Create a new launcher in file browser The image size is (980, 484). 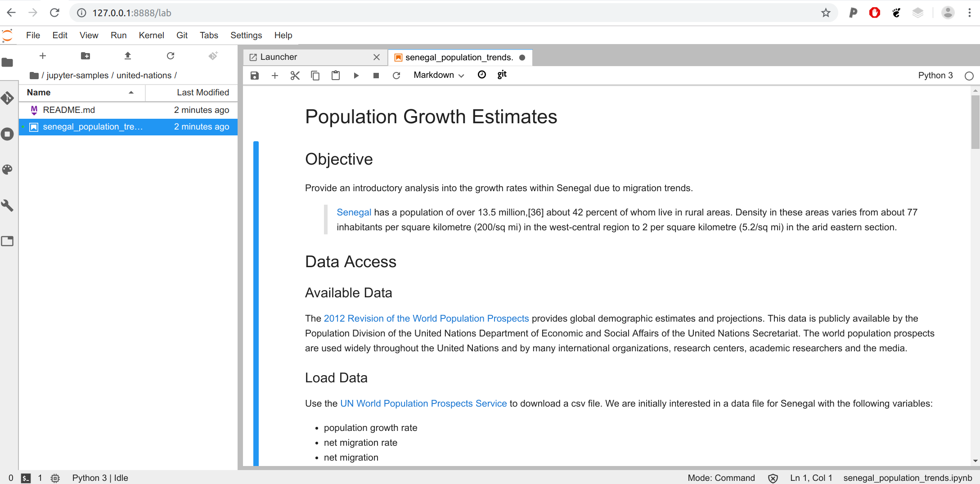click(x=43, y=56)
